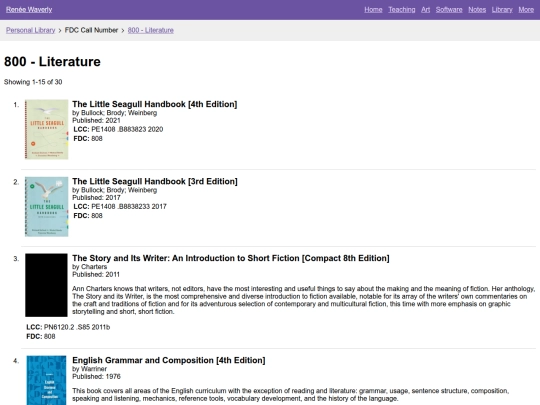Click the by Charters author line

coord(90,267)
